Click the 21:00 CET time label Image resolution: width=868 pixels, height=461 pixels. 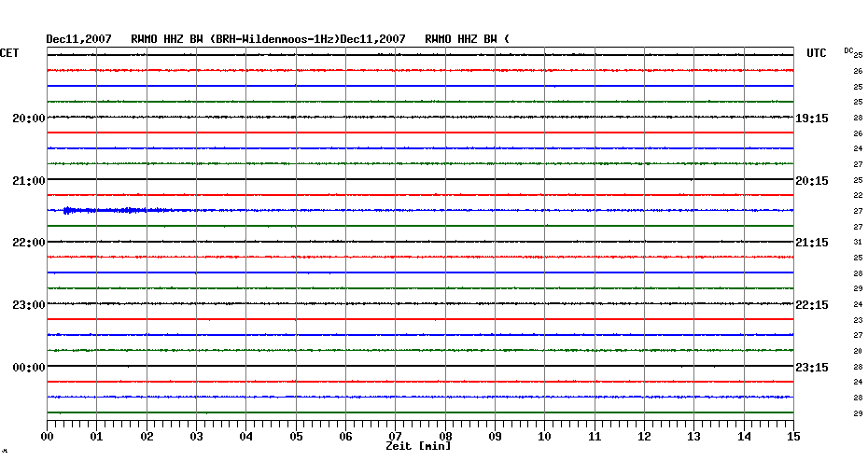(29, 180)
